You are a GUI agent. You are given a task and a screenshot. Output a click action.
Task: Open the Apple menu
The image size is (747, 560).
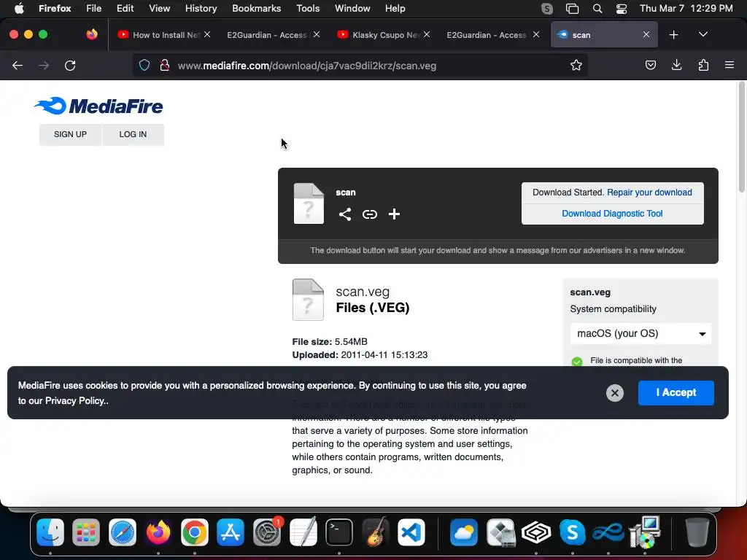[x=19, y=9]
